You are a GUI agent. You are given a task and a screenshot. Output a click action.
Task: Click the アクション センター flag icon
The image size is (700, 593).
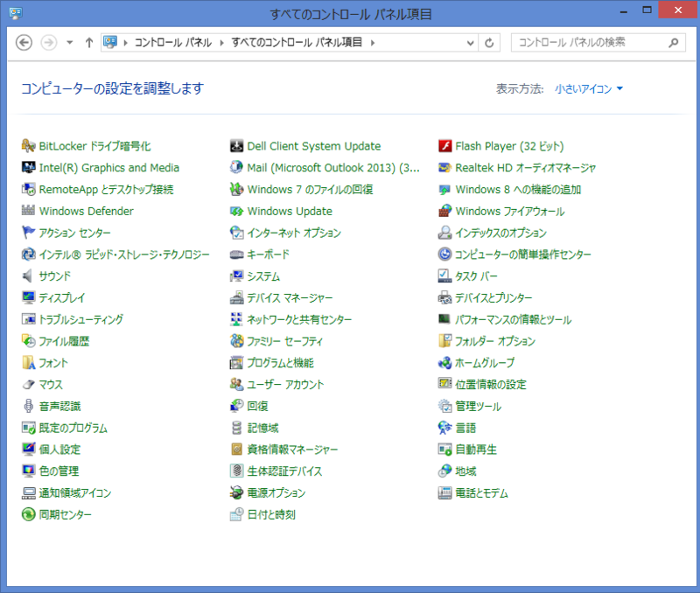pos(29,233)
